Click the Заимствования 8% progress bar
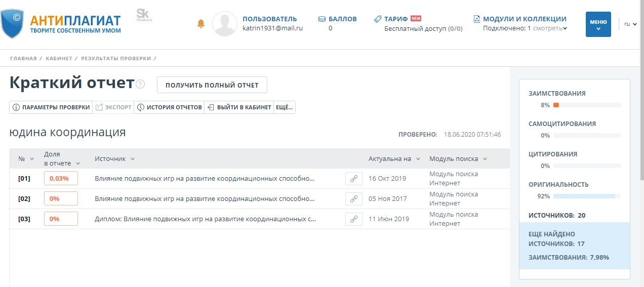Image resolution: width=644 pixels, height=287 pixels. [x=586, y=105]
